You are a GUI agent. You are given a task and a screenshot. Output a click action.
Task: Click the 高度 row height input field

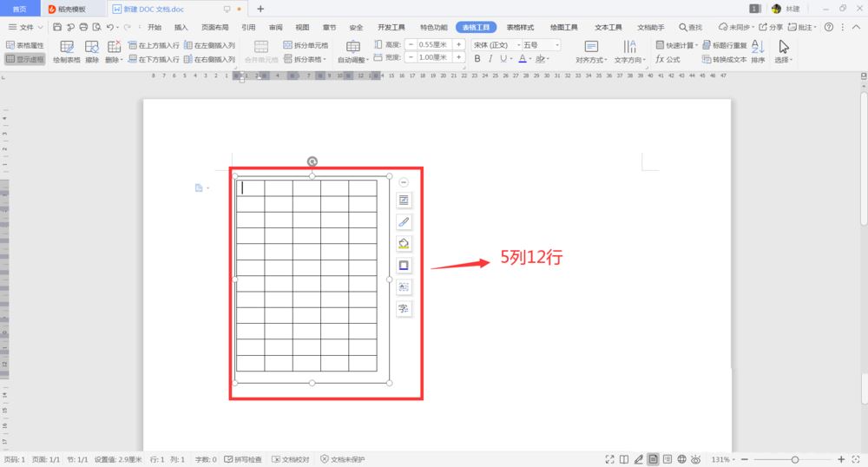[433, 44]
